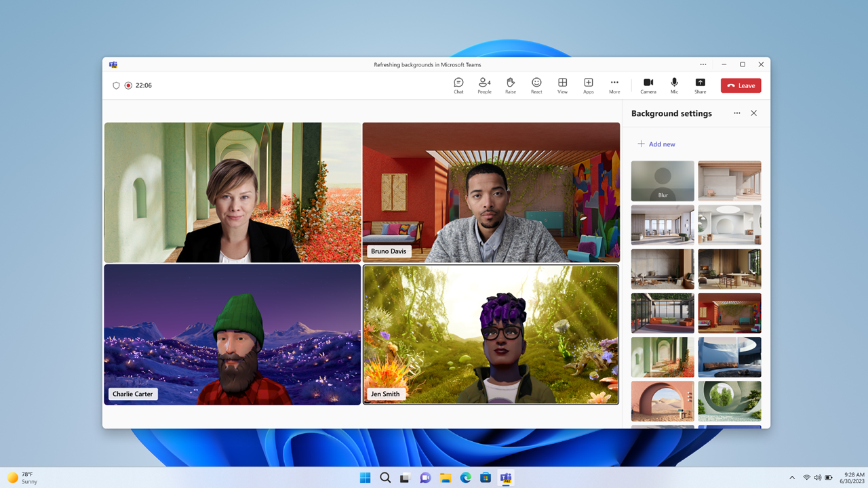This screenshot has height=488, width=868.
Task: Open Wi-Fi network settings in tray
Action: [807, 478]
